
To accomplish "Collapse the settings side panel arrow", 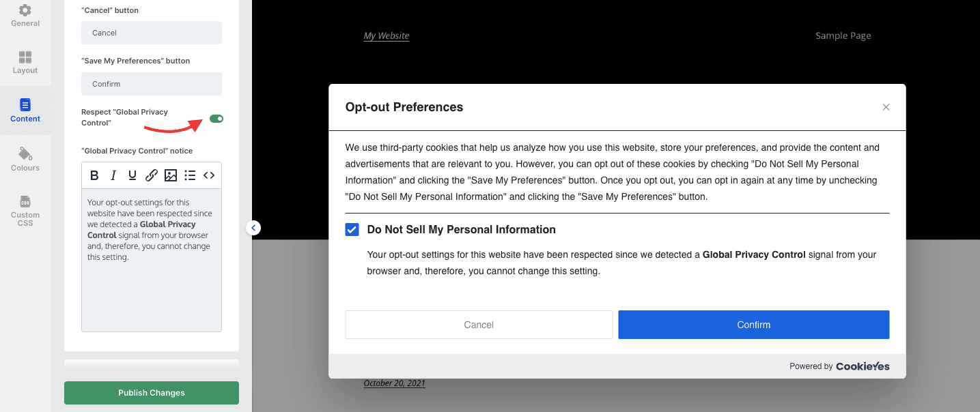I will click(253, 228).
